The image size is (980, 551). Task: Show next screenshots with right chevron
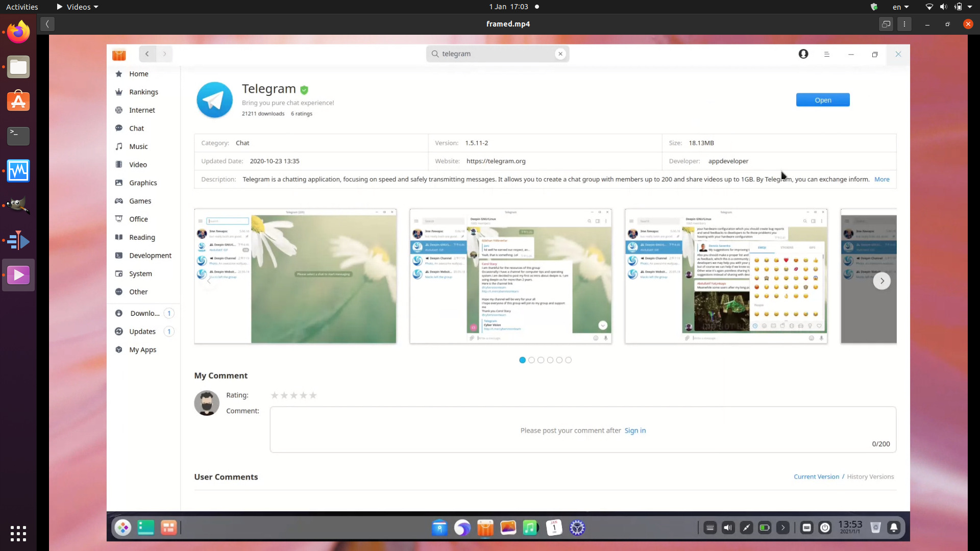(x=881, y=281)
